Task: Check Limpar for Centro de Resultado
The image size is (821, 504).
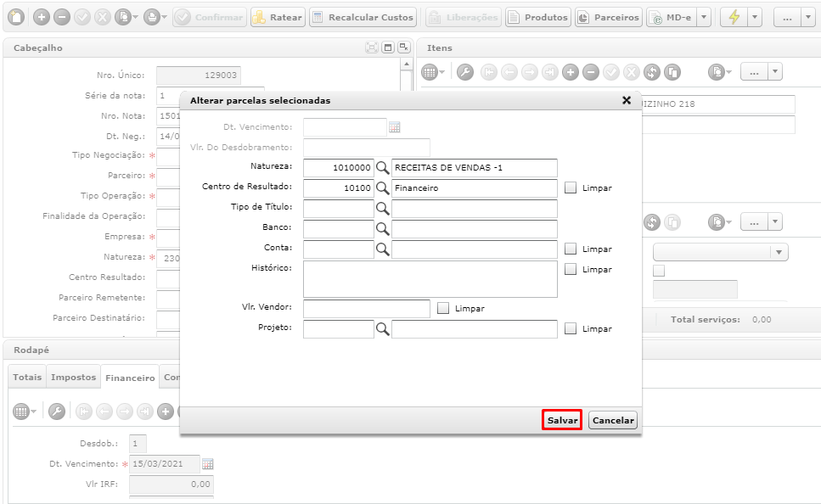Action: click(x=571, y=188)
